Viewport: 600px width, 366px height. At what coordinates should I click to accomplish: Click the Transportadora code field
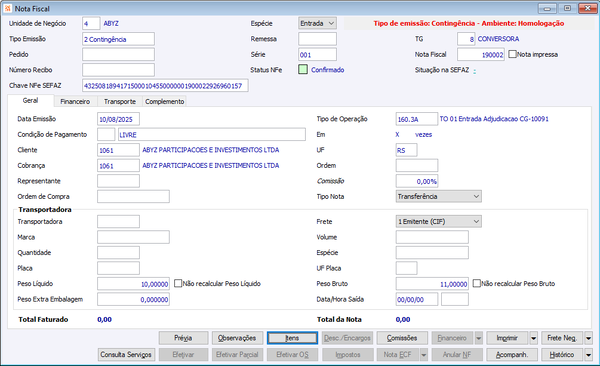click(x=118, y=221)
